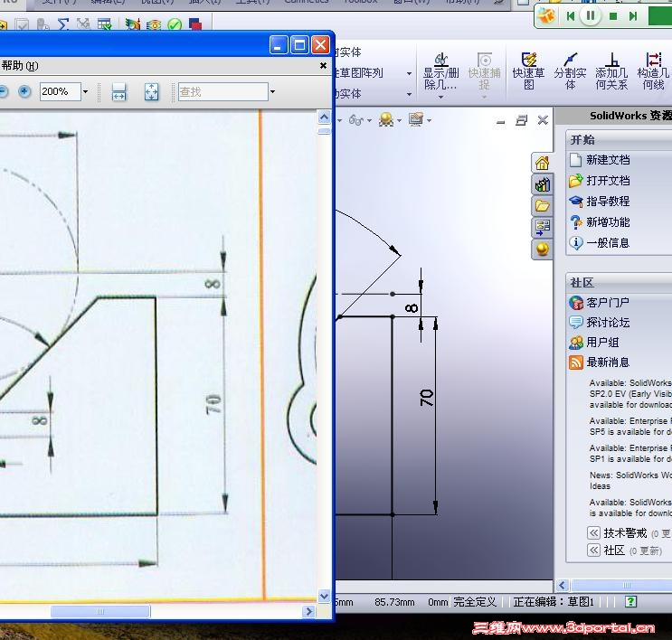This screenshot has height=640, width=672.
Task: Open the search (查找) field dropdown arrow
Action: 272,91
